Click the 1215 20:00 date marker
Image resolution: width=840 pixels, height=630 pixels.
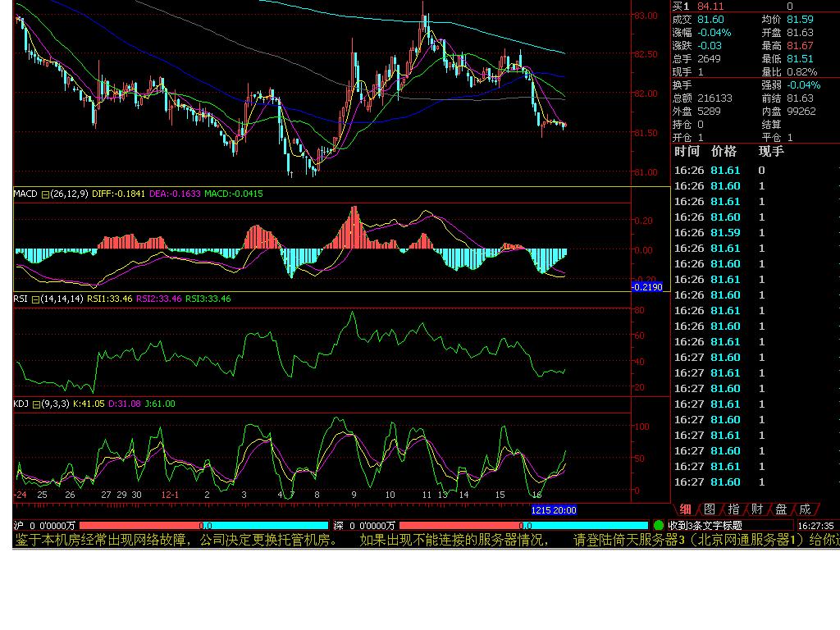coord(554,510)
